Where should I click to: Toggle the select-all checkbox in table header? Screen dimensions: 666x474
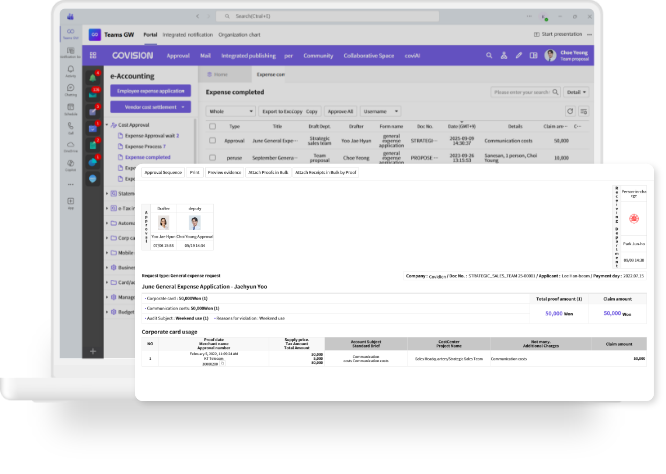tap(212, 127)
